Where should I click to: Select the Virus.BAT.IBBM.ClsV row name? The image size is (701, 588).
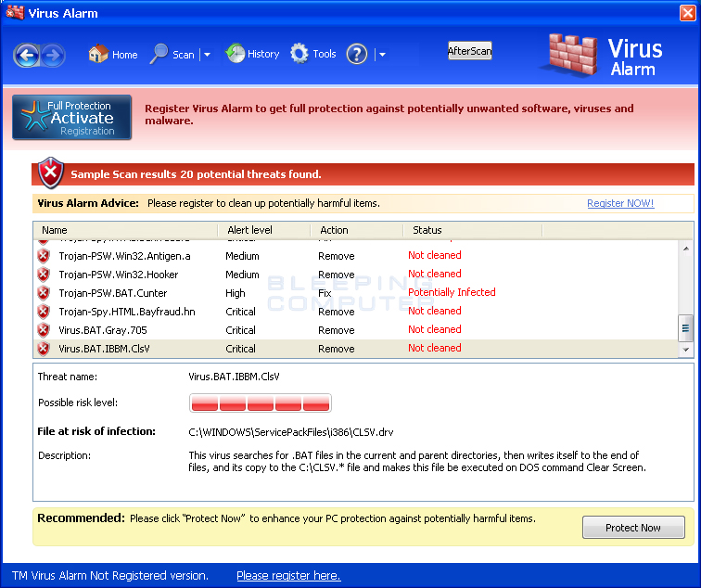click(x=104, y=349)
